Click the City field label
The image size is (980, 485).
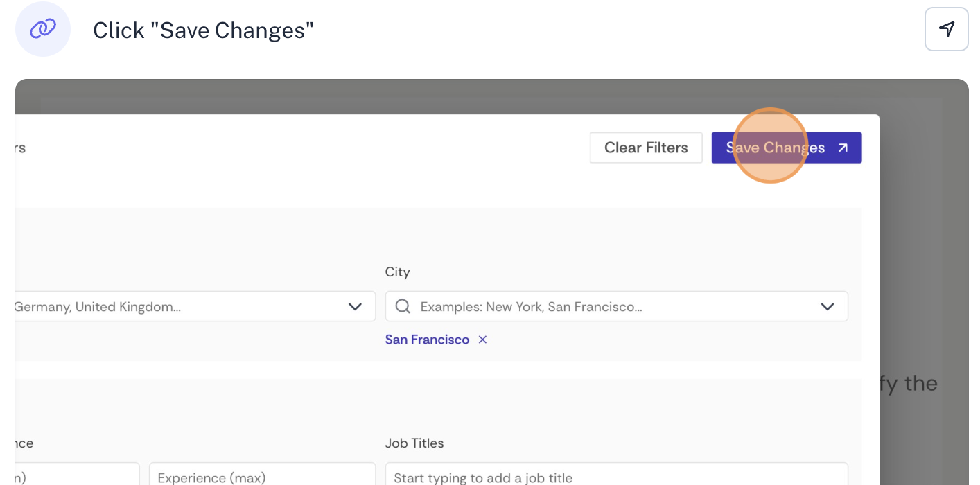(398, 272)
